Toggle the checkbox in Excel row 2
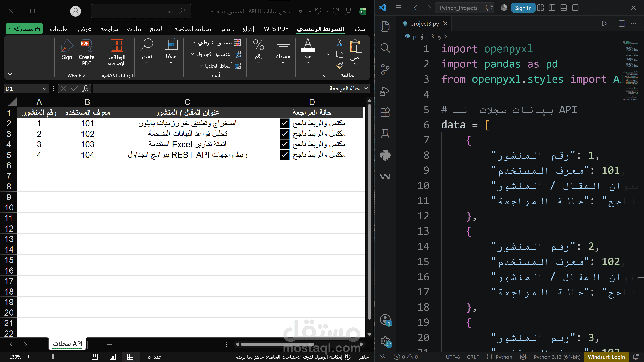This screenshot has height=362, width=644. [284, 123]
